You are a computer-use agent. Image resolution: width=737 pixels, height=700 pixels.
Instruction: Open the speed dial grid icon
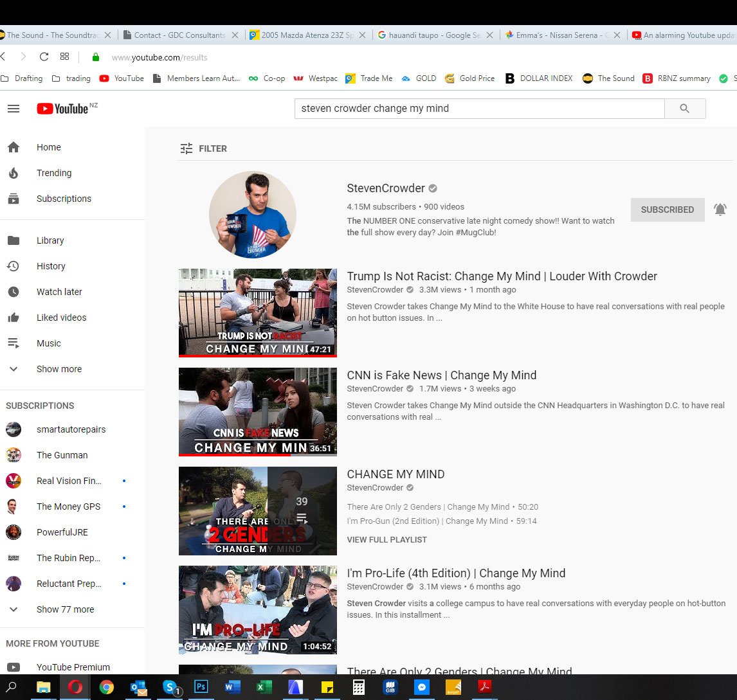tap(65, 57)
